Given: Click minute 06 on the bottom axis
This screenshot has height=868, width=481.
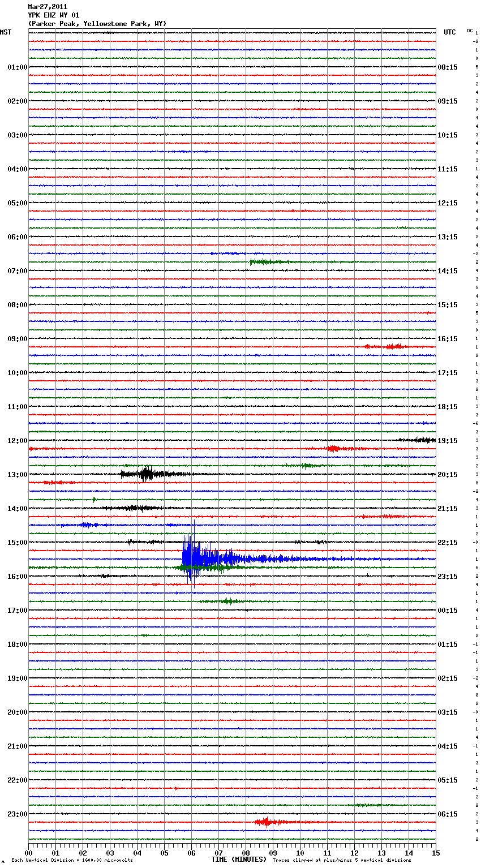Looking at the screenshot, I should pyautogui.click(x=191, y=853).
